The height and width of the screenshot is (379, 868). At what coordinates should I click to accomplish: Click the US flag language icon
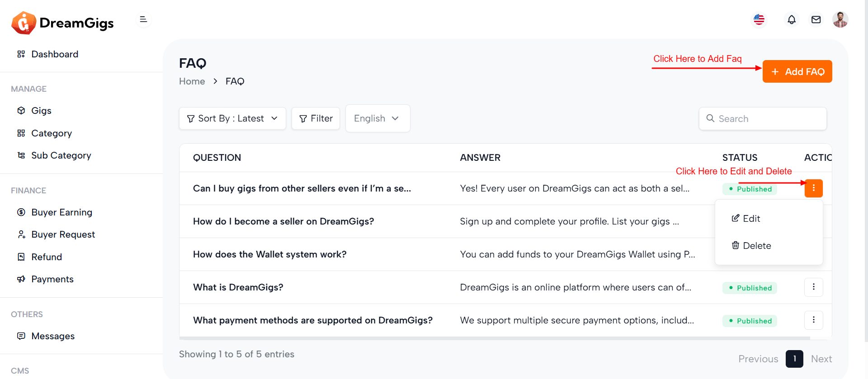[759, 20]
